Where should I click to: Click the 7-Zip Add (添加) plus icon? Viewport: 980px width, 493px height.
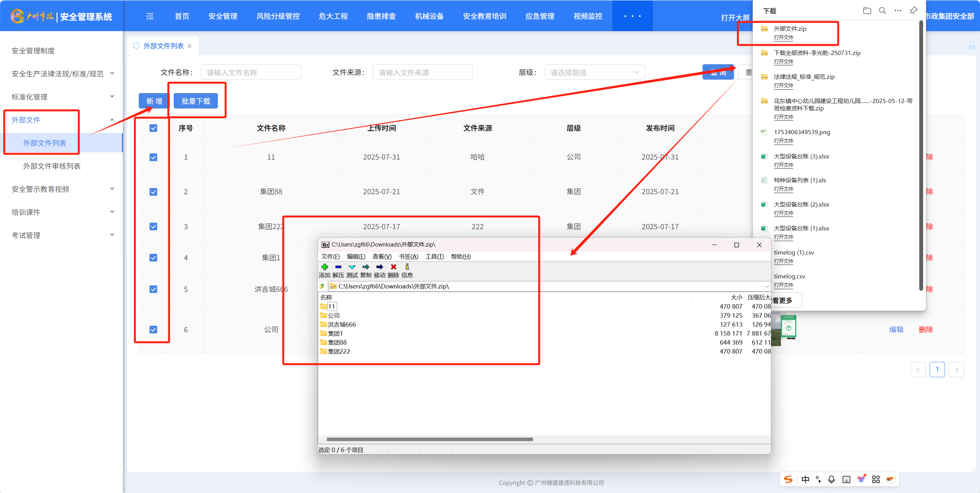(x=325, y=267)
